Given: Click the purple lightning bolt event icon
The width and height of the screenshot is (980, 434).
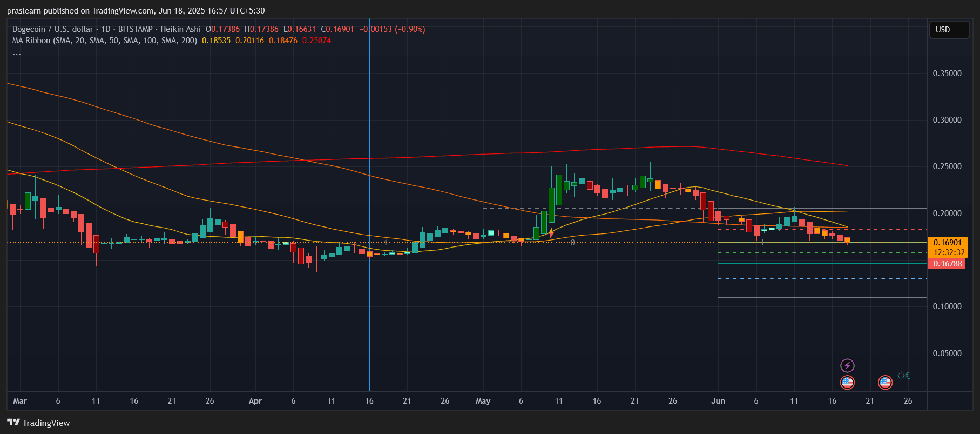Looking at the screenshot, I should 847,366.
